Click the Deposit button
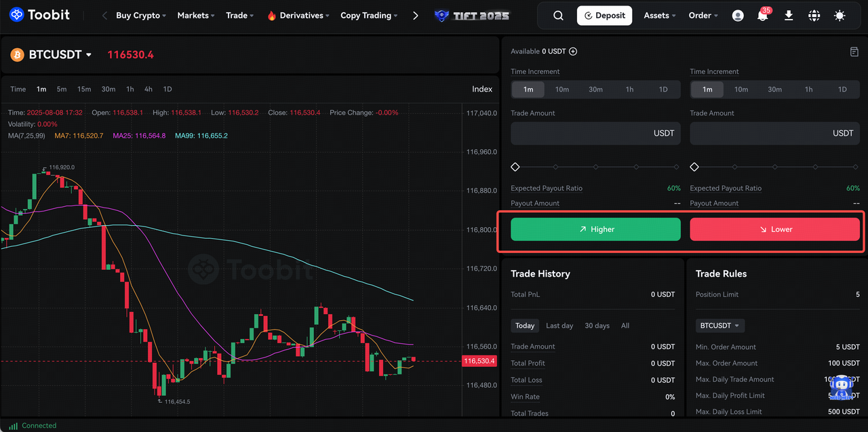The height and width of the screenshot is (432, 868). click(x=605, y=16)
